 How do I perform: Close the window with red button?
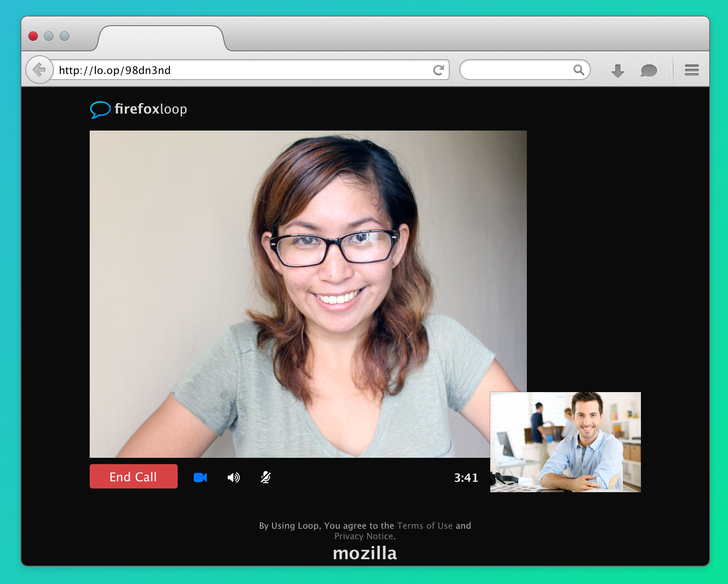(33, 36)
